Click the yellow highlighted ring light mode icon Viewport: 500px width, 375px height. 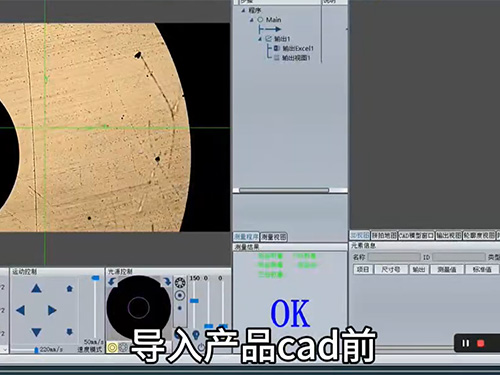click(x=112, y=348)
